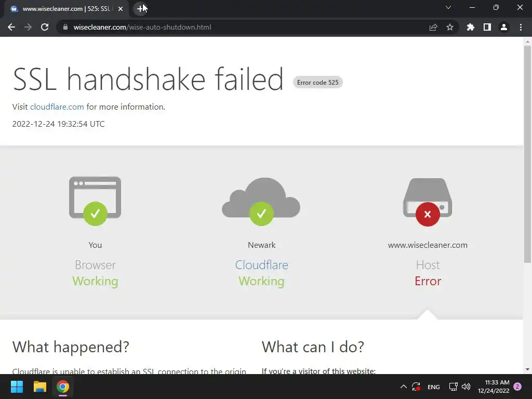
Task: Open the Extensions puzzle icon
Action: [470, 27]
